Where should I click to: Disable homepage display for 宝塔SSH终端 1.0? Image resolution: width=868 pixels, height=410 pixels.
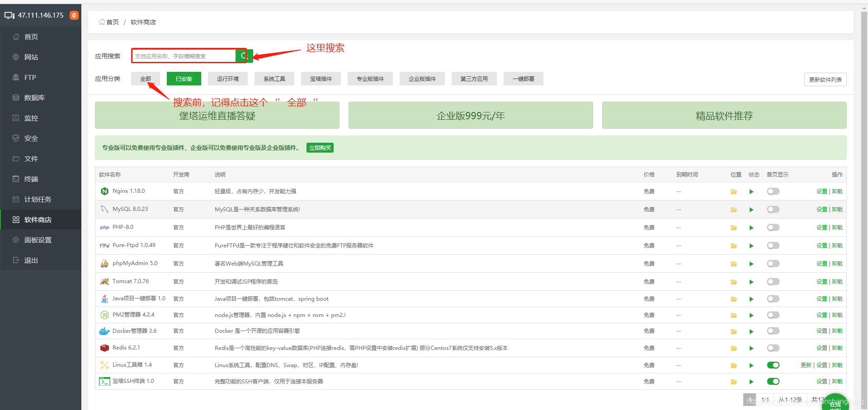pos(773,382)
